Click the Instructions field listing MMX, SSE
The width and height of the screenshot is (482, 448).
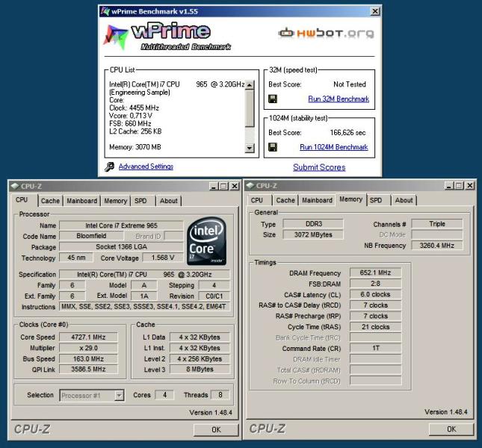pos(144,306)
